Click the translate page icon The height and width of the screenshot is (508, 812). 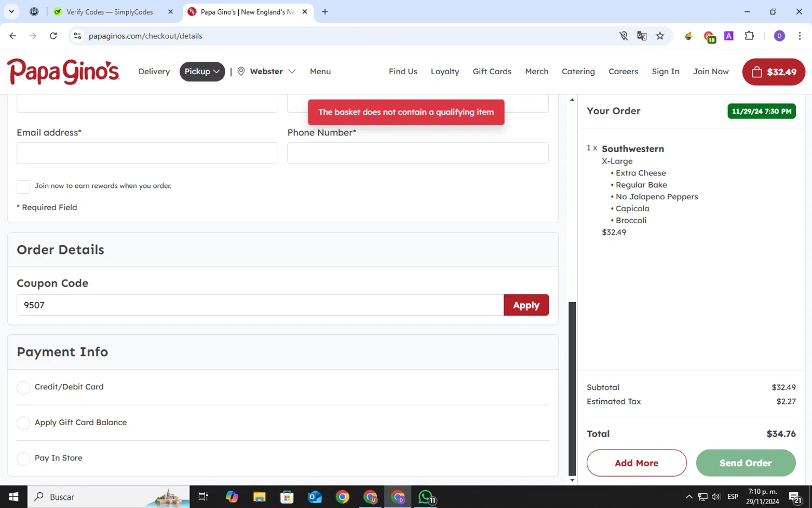(642, 36)
